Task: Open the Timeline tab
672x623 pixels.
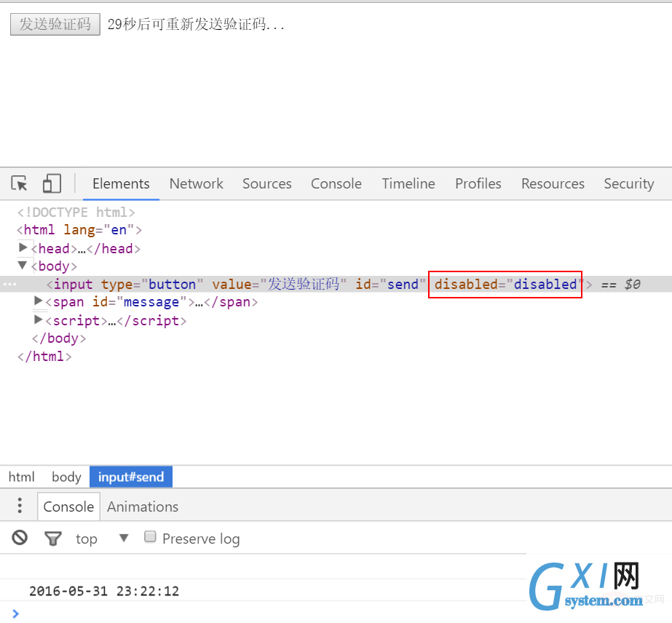Action: coord(408,184)
